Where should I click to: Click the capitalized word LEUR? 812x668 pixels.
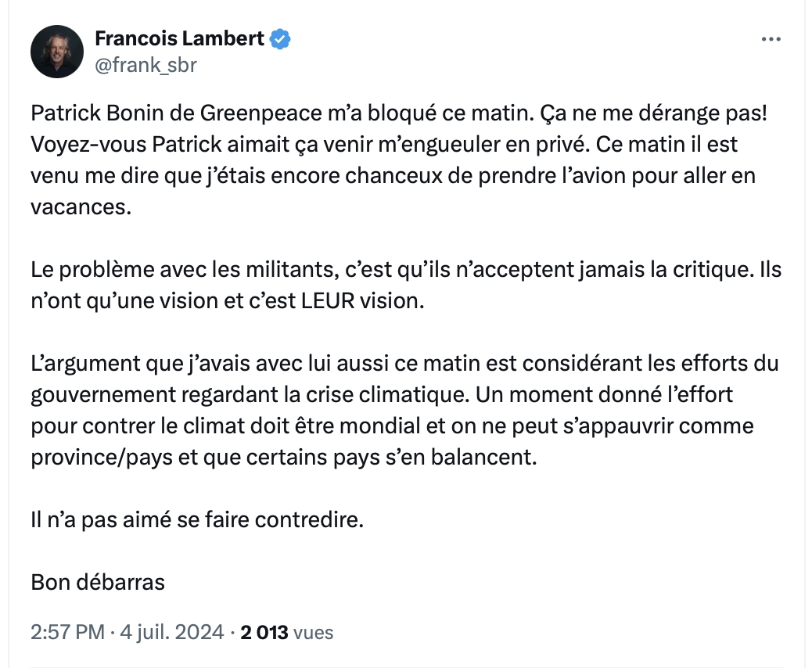click(x=327, y=301)
